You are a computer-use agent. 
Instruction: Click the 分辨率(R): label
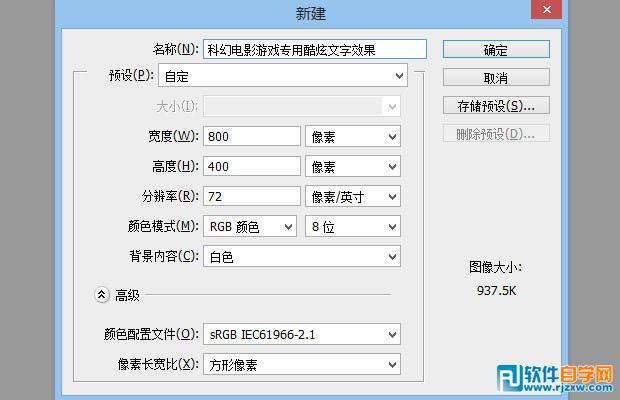coord(170,196)
